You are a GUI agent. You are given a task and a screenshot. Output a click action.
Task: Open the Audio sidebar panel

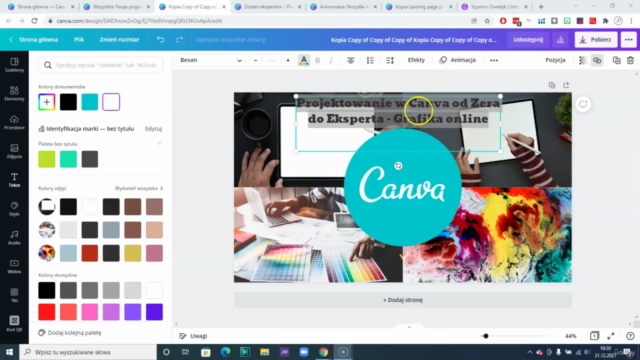[14, 237]
